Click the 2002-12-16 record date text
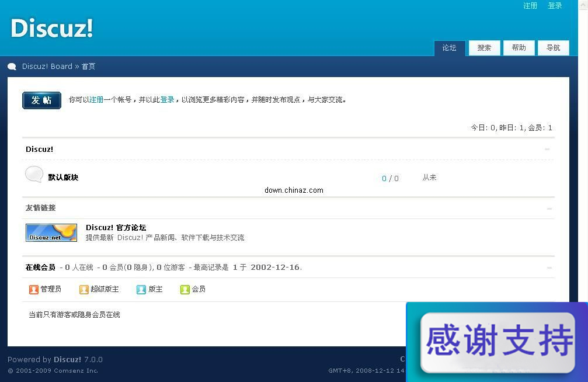The image size is (588, 382). 275,268
